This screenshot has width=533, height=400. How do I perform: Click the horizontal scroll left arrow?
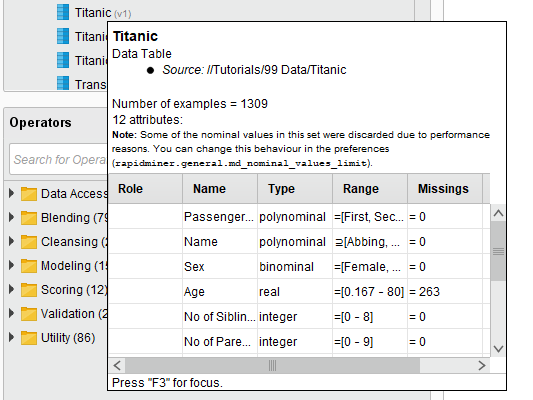pos(117,366)
